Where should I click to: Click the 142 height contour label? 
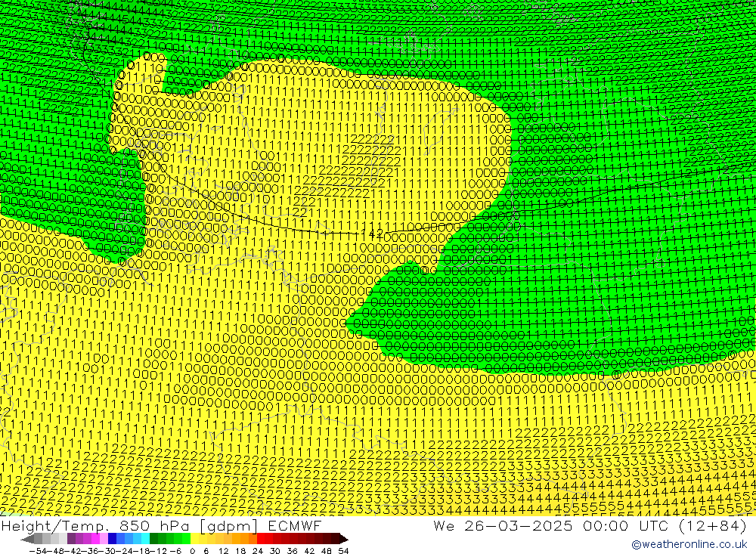click(x=372, y=234)
